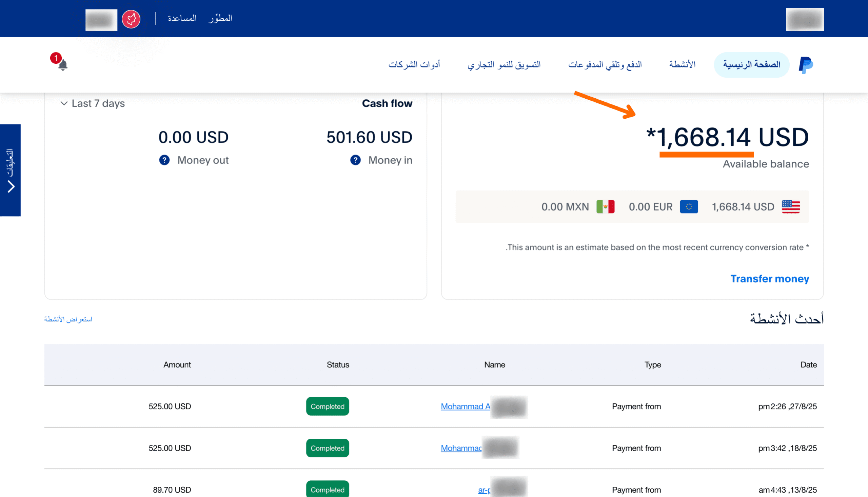The image size is (868, 497).
Task: Click استعراض الأنشطة view activity link
Action: [x=68, y=319]
